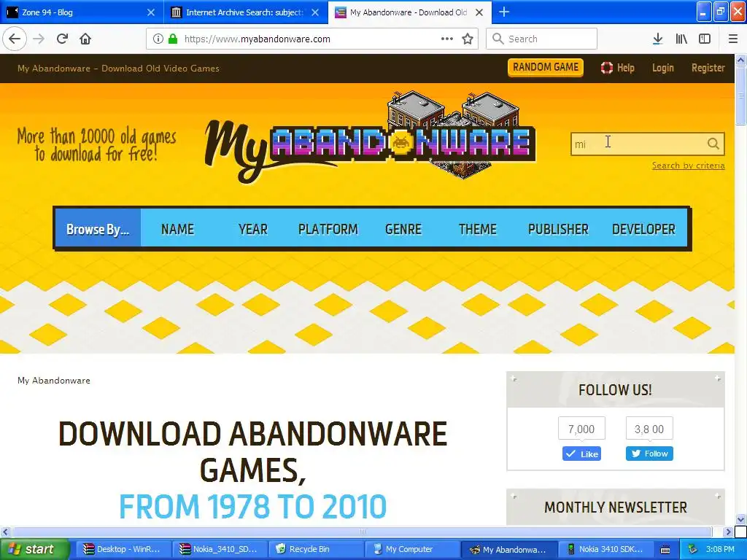
Task: Open Recycle Bin from taskbar
Action: tap(315, 549)
